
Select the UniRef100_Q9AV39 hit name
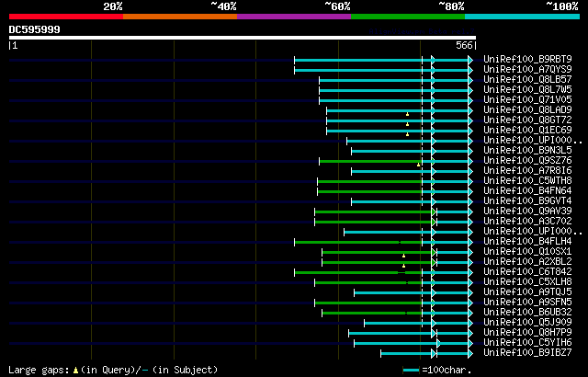(x=527, y=211)
